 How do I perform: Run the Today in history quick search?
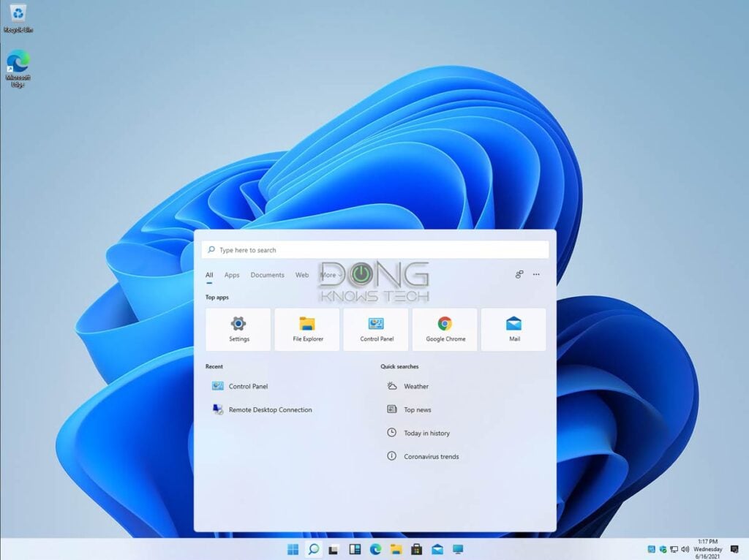click(x=418, y=433)
